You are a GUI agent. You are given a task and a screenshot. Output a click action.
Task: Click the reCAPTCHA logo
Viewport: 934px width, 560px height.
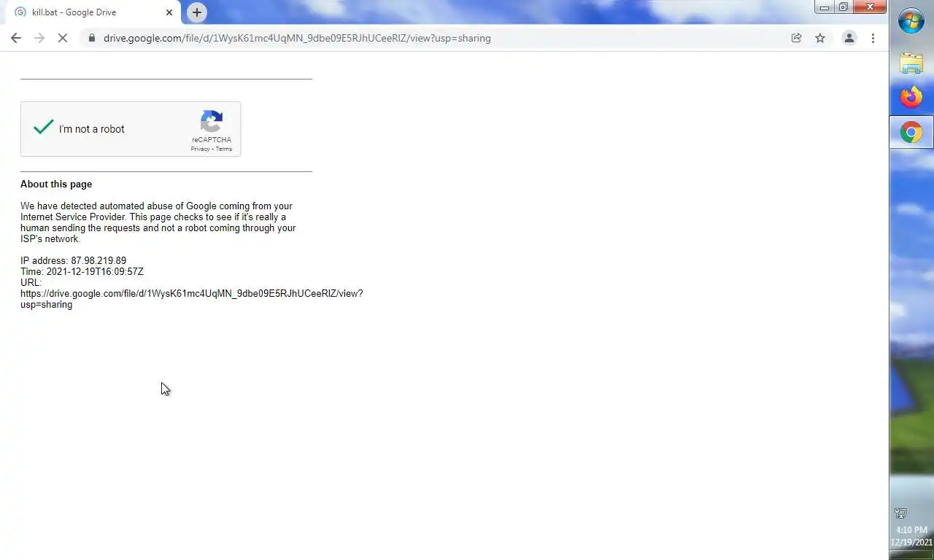212,121
